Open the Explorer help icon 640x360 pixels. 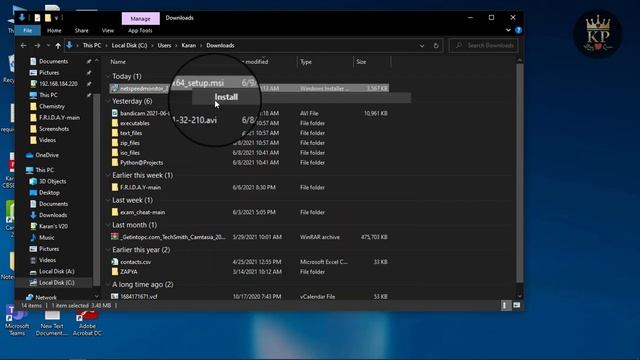coord(518,30)
